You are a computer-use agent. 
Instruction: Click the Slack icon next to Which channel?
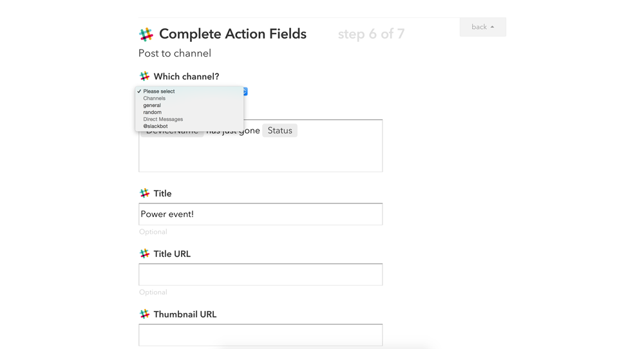pos(144,77)
